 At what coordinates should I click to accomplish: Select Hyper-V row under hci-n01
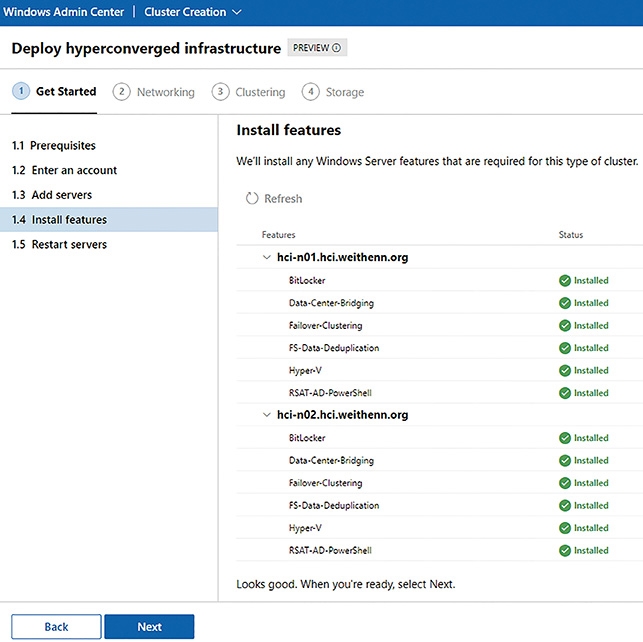[x=440, y=371]
